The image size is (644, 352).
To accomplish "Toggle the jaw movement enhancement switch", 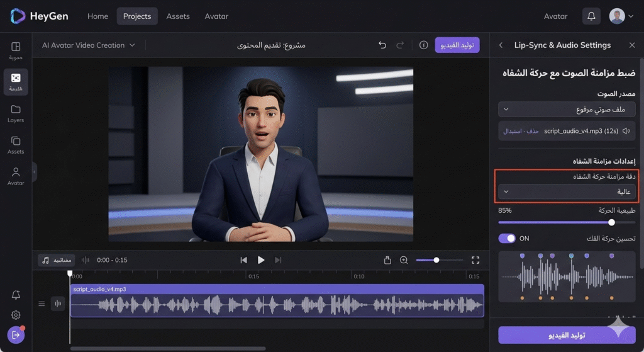I will tap(506, 239).
